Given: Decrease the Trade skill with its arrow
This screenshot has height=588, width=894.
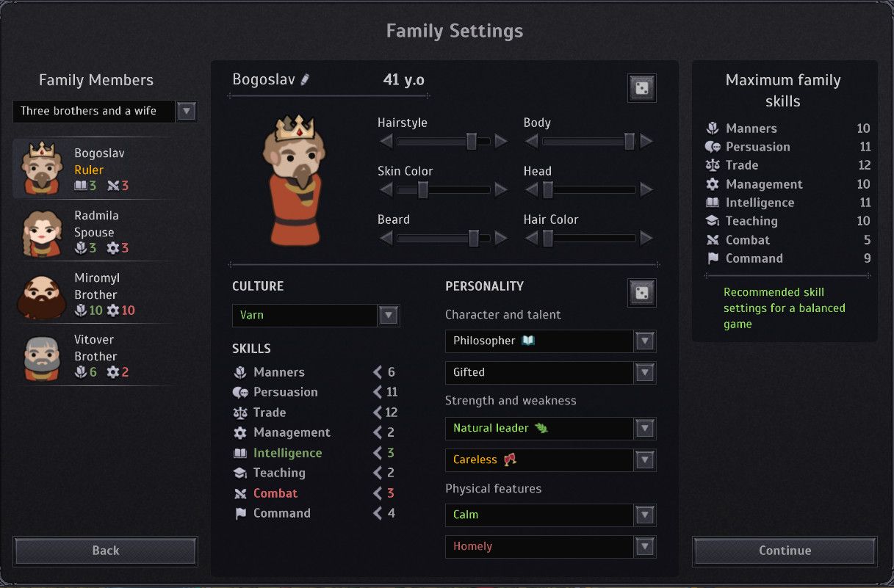Looking at the screenshot, I should coord(378,413).
